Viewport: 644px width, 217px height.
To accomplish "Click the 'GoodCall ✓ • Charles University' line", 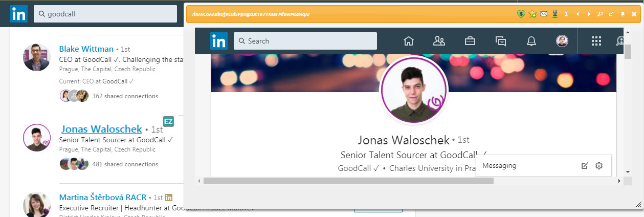I will point(408,168).
